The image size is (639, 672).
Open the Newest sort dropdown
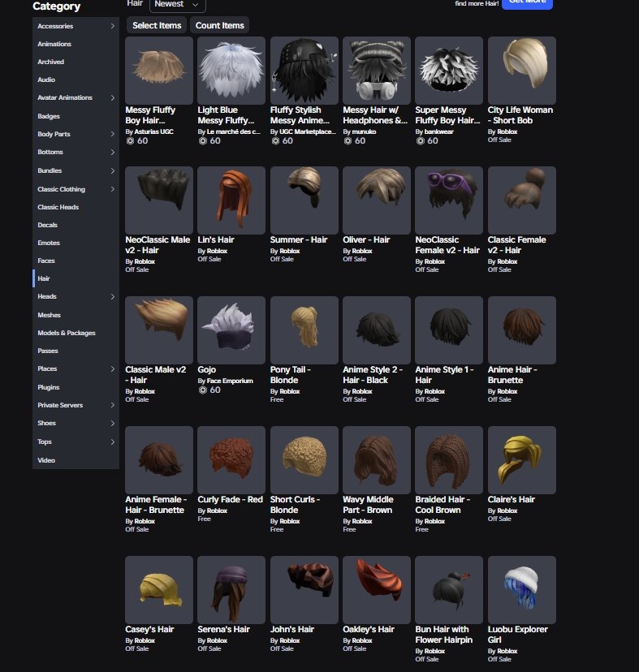coord(177,4)
